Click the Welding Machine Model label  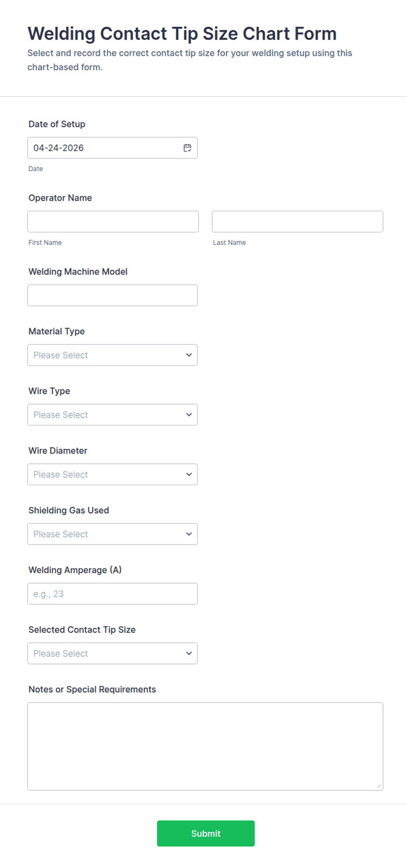[78, 272]
